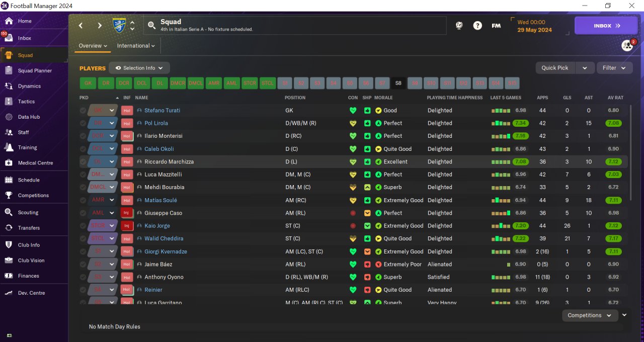This screenshot has width=644, height=342.
Task: Open Reinier's player profile
Action: (x=153, y=290)
